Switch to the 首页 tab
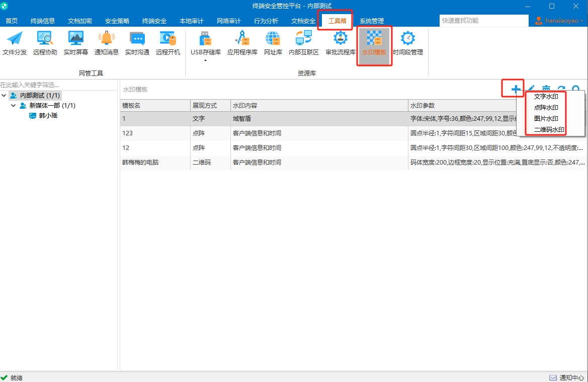Screen dimensions: 588x382 click(12, 21)
